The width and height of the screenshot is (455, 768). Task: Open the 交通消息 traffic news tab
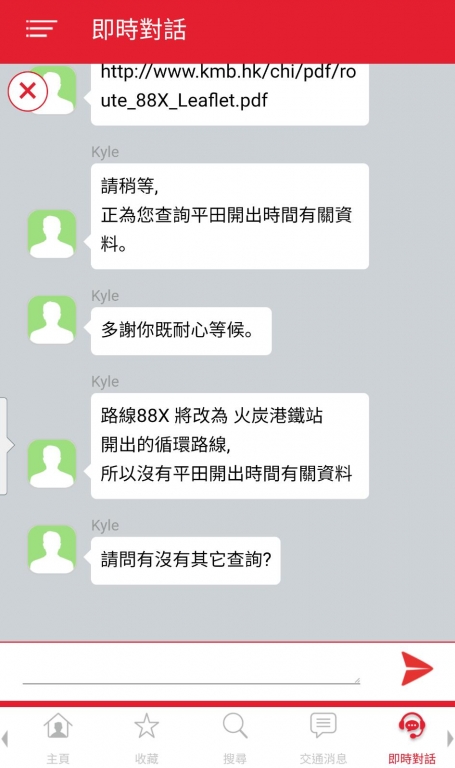(323, 738)
